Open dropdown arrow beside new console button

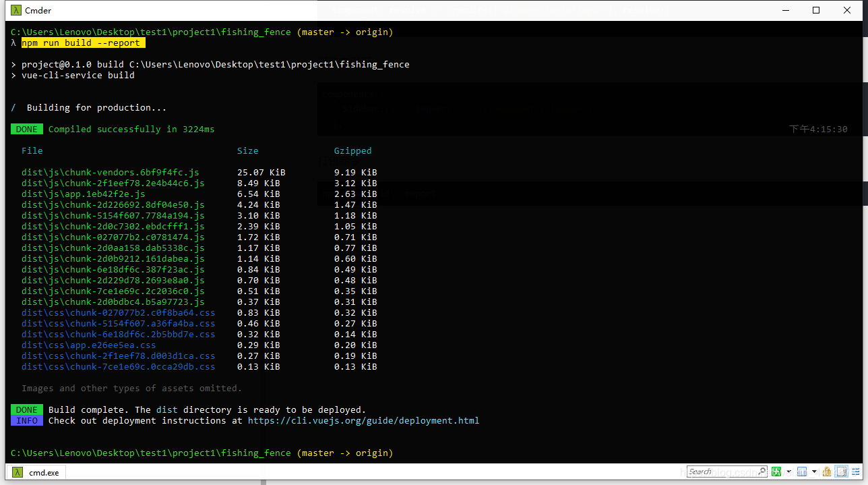788,472
